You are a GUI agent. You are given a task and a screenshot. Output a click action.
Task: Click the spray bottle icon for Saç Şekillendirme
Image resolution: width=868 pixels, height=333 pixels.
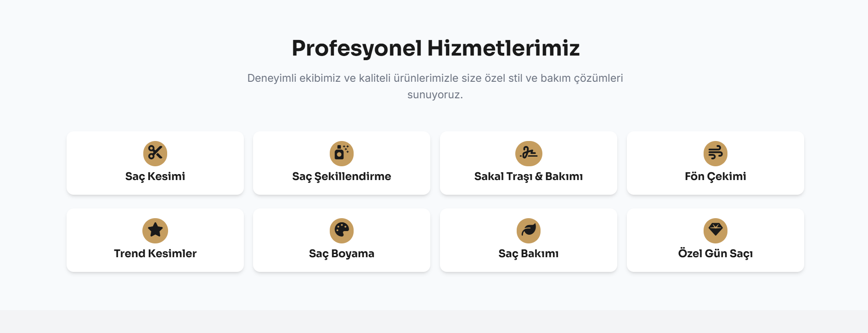point(342,153)
